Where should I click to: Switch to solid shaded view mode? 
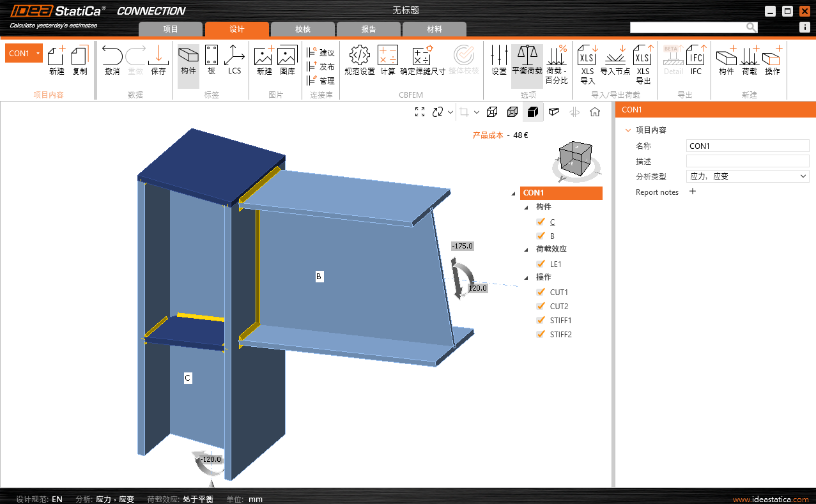tap(533, 112)
